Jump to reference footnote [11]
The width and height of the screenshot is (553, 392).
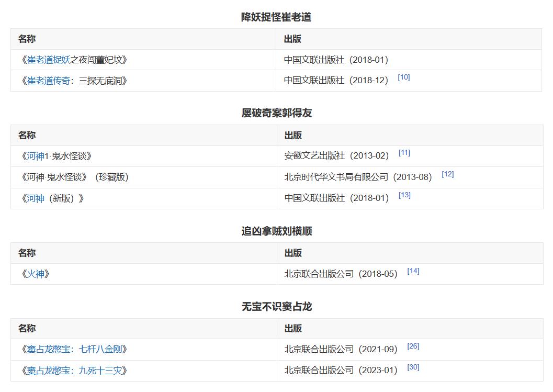pos(404,153)
